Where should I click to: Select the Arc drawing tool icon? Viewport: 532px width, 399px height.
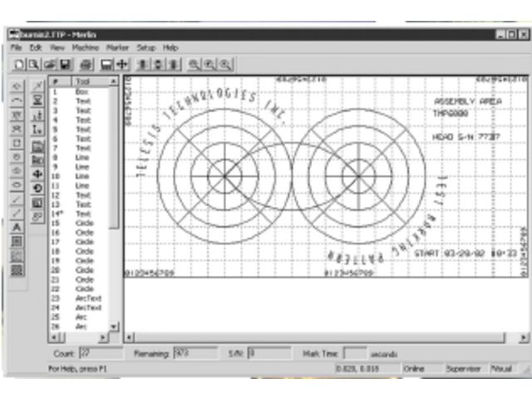tap(17, 100)
